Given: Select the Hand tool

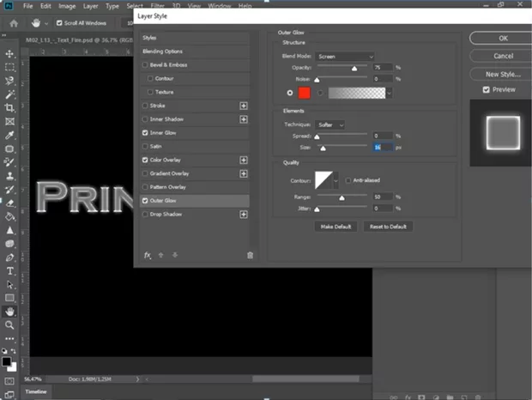Looking at the screenshot, I should coord(9,311).
